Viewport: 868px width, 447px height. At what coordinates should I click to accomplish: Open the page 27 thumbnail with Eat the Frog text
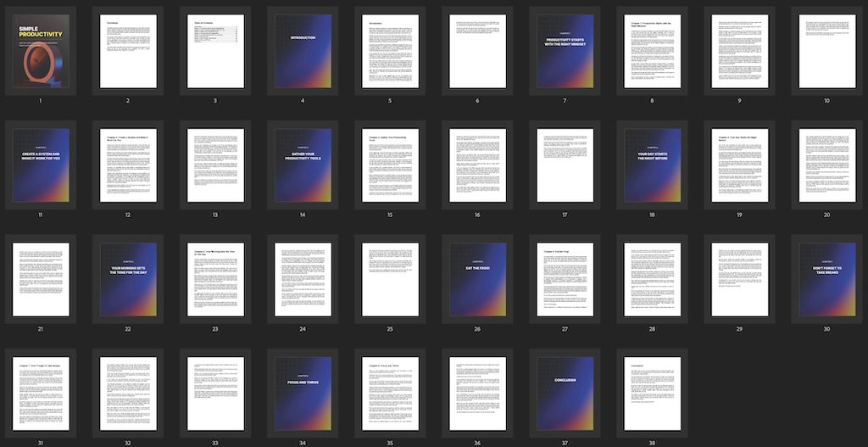coord(565,280)
